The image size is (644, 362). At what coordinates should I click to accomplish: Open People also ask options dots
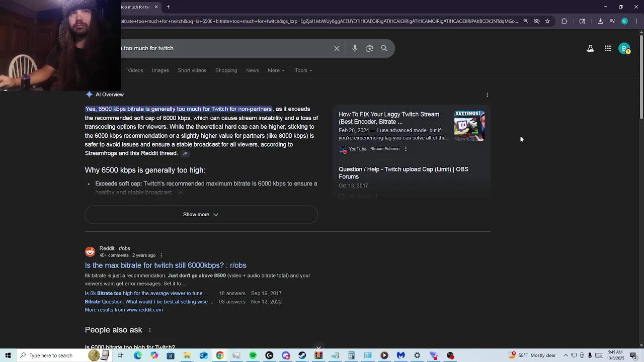[x=149, y=330]
